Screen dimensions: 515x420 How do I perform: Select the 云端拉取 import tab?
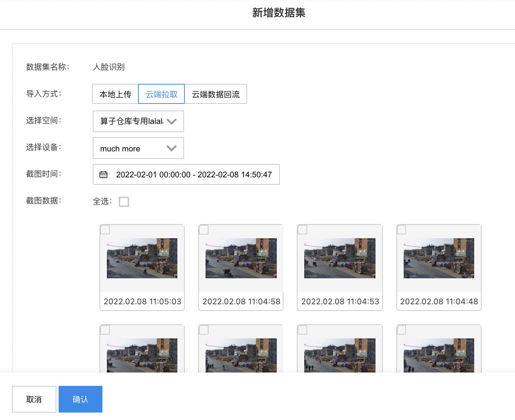(161, 94)
